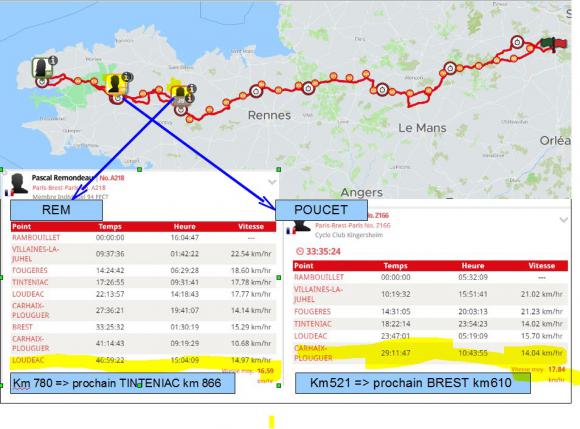Click the 10.68 km/hr speed cell
The height and width of the screenshot is (429, 580).
pos(251,343)
